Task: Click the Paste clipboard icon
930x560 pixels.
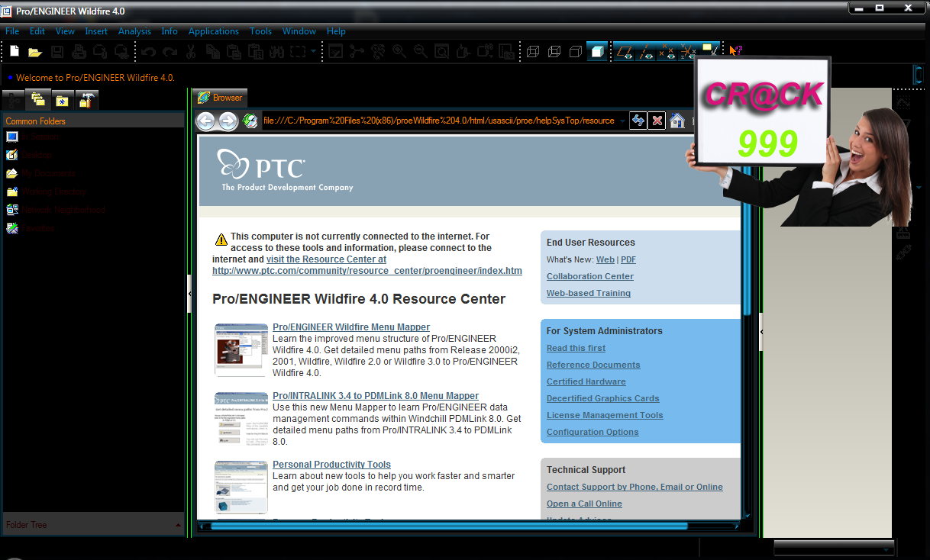Action: click(234, 52)
